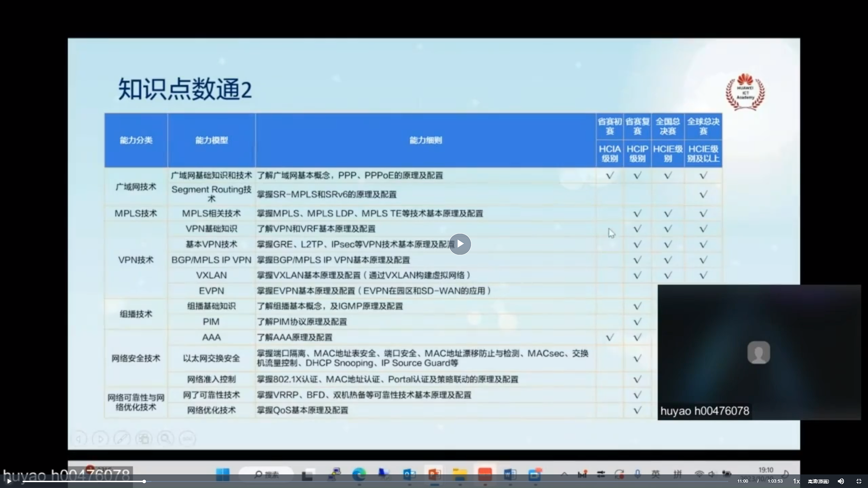Click the Windows Start button in taskbar
The width and height of the screenshot is (868, 488).
[x=222, y=474]
